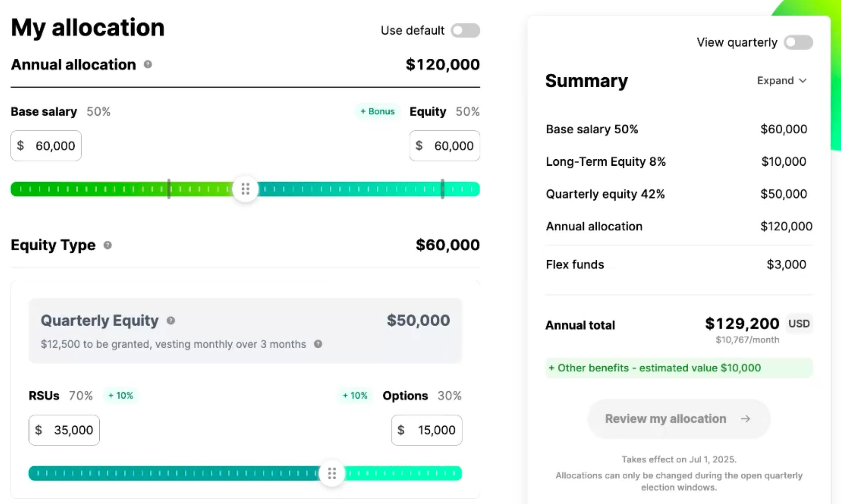Screen dimensions: 841x504
Task: Click the +10% badge next to RSUs
Action: point(121,395)
